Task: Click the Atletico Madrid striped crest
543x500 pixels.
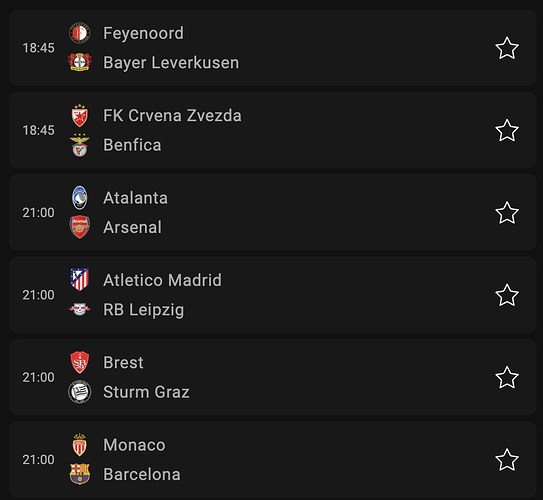Action: [x=80, y=280]
